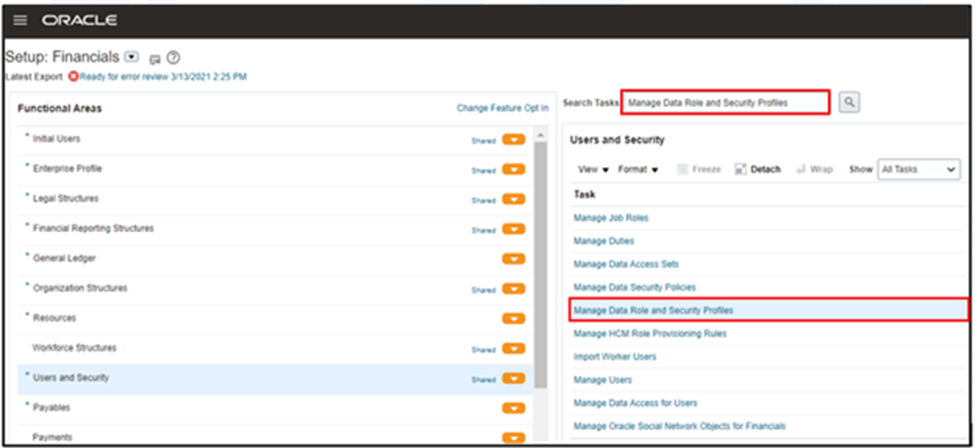Open actions dropdown for Workforce Structures
975x448 pixels.
click(514, 348)
